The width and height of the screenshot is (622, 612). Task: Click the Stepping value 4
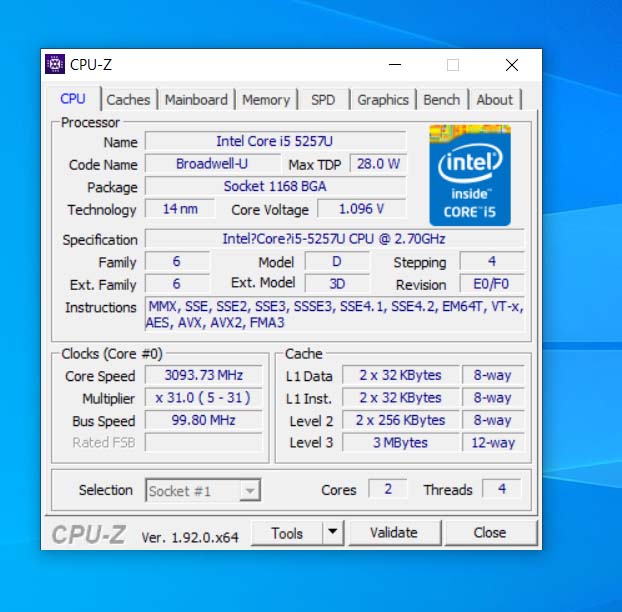tap(491, 261)
